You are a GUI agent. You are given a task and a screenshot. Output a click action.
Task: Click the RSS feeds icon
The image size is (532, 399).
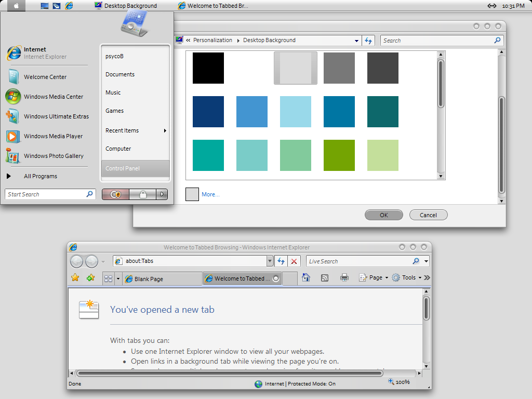point(325,278)
